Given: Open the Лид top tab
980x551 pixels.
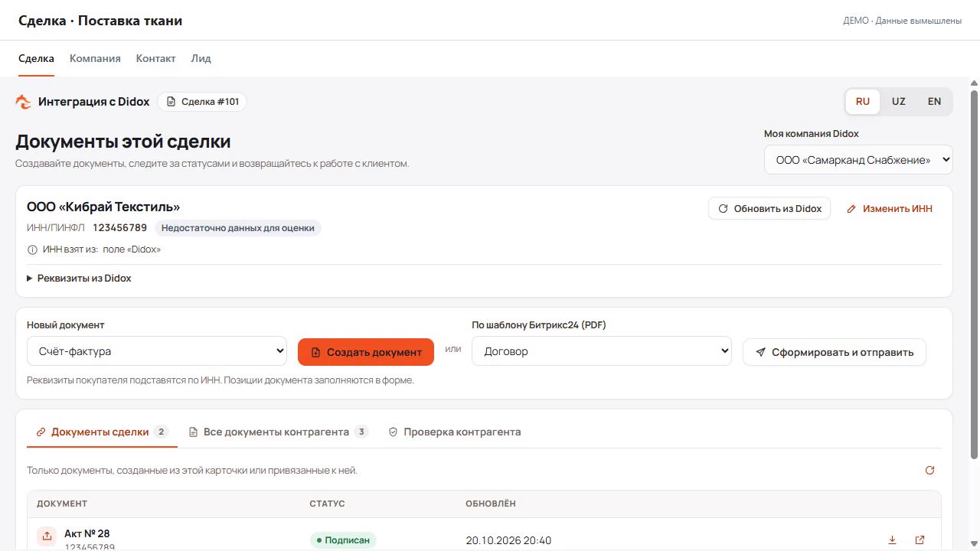Looking at the screenshot, I should 201,59.
